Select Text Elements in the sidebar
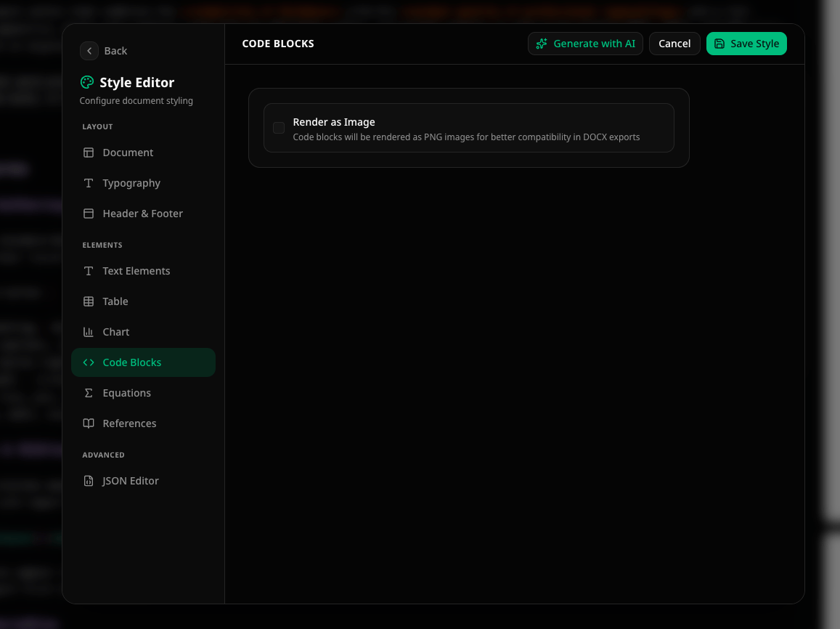 click(x=143, y=271)
